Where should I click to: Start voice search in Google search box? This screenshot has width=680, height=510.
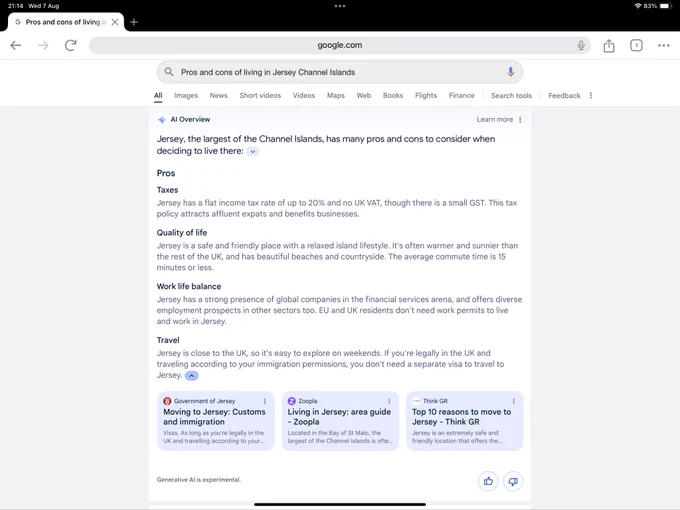coord(510,72)
